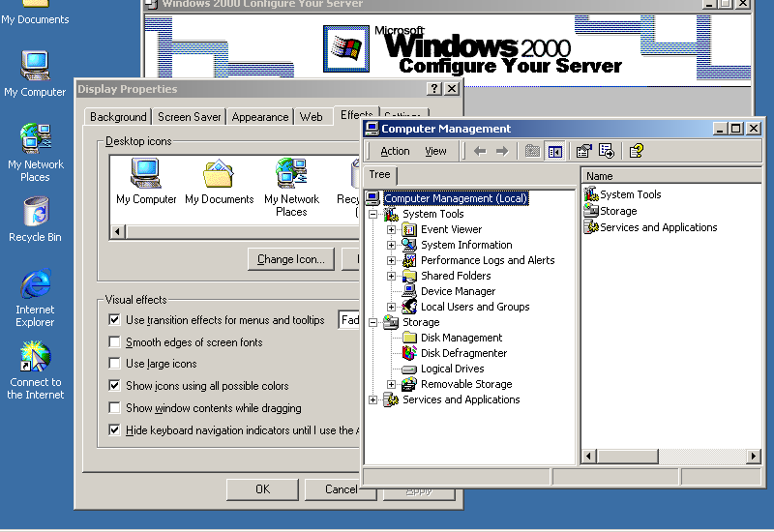Image resolution: width=774 pixels, height=532 pixels.
Task: Click the Show/Hide Console Tree toolbar icon
Action: point(555,151)
